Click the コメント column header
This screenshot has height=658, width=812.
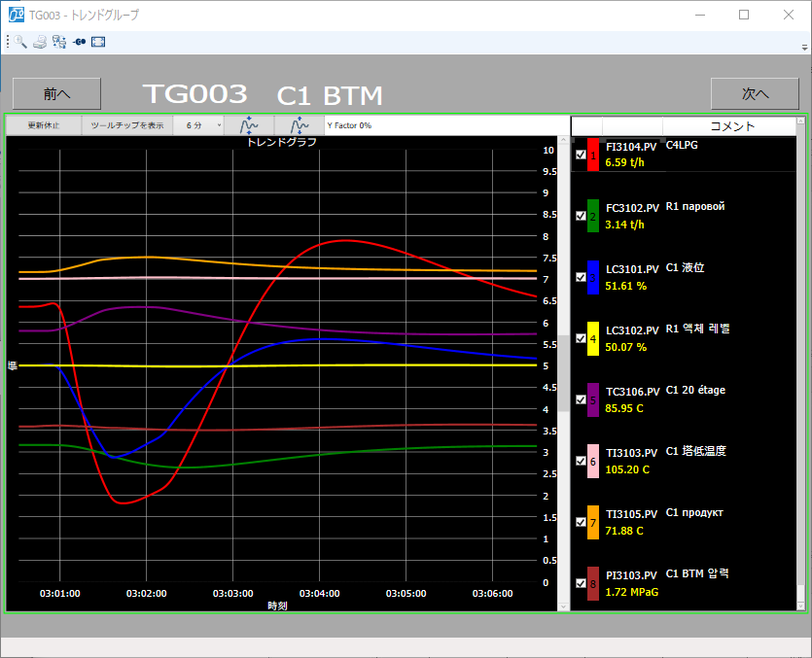(732, 126)
